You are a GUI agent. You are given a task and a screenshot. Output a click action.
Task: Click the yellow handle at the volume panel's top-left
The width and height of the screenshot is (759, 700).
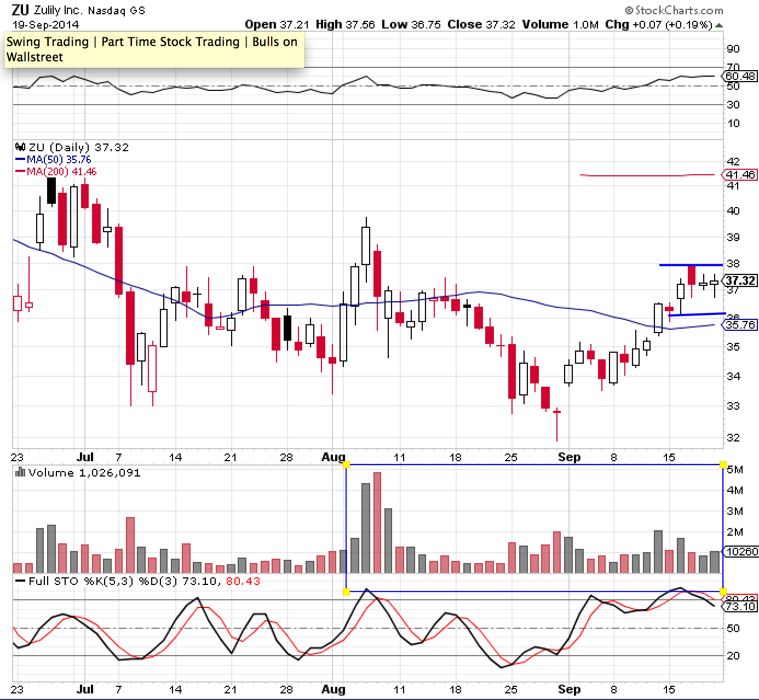346,465
